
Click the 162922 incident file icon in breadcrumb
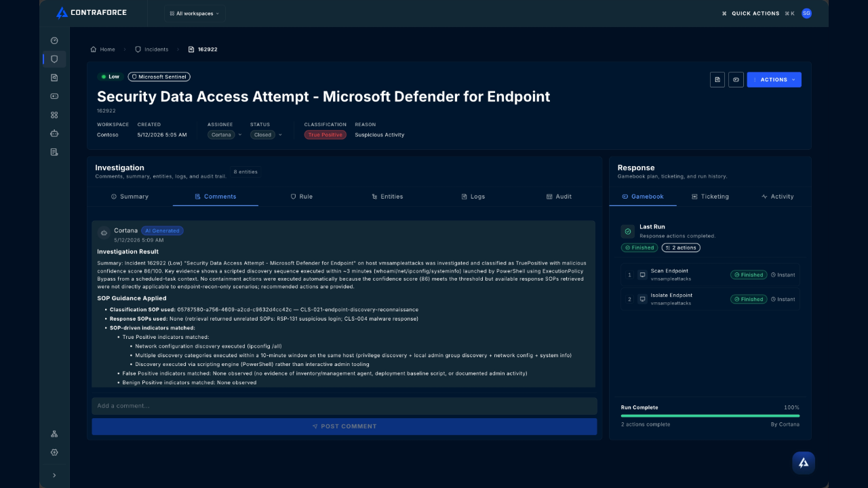click(x=191, y=49)
